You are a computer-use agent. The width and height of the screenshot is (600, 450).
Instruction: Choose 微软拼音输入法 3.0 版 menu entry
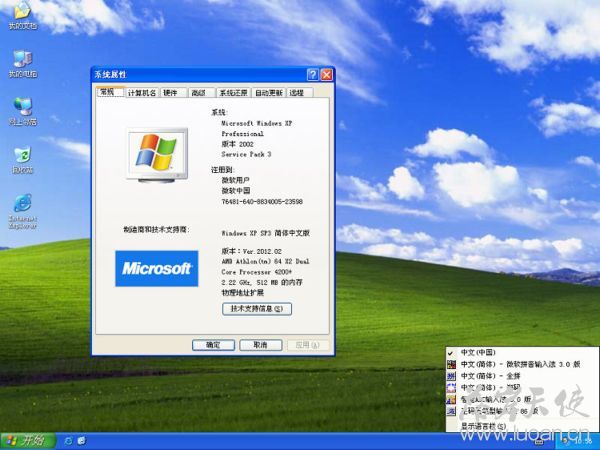click(522, 364)
